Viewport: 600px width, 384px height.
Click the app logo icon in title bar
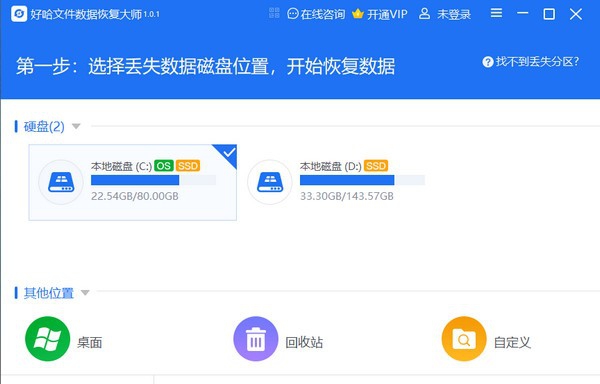pyautogui.click(x=19, y=14)
